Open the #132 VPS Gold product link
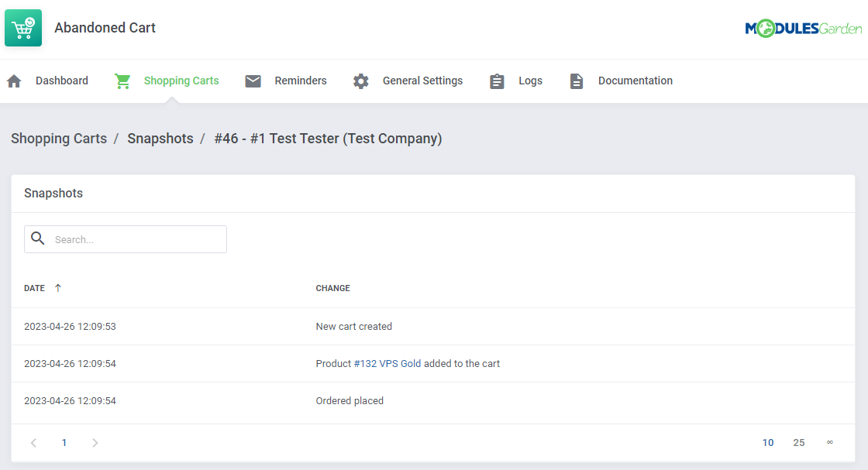Viewport: 868px width, 470px height. pyautogui.click(x=387, y=364)
